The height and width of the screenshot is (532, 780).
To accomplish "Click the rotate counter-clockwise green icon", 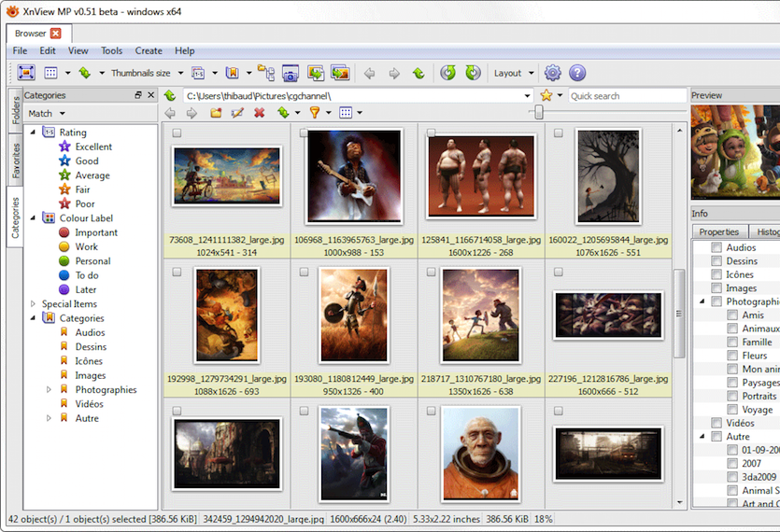I will (447, 73).
